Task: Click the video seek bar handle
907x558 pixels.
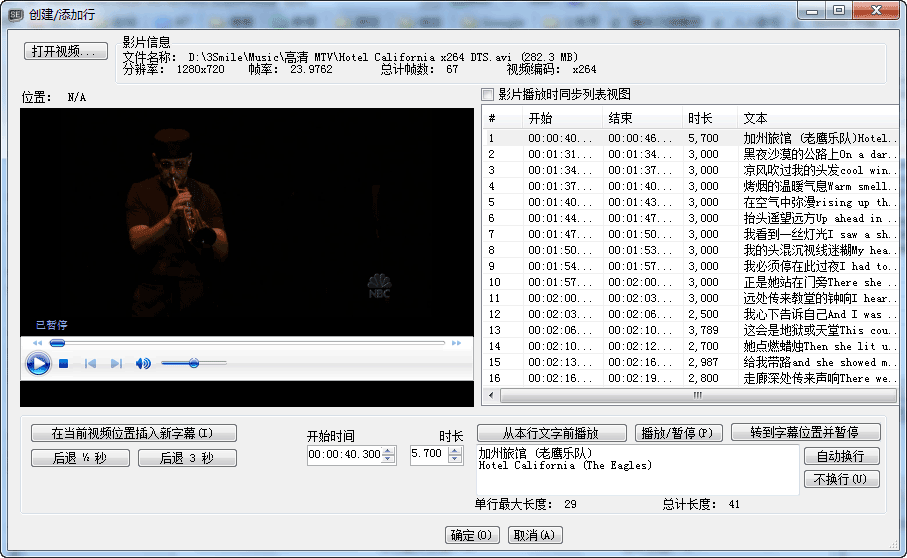Action: [57, 343]
